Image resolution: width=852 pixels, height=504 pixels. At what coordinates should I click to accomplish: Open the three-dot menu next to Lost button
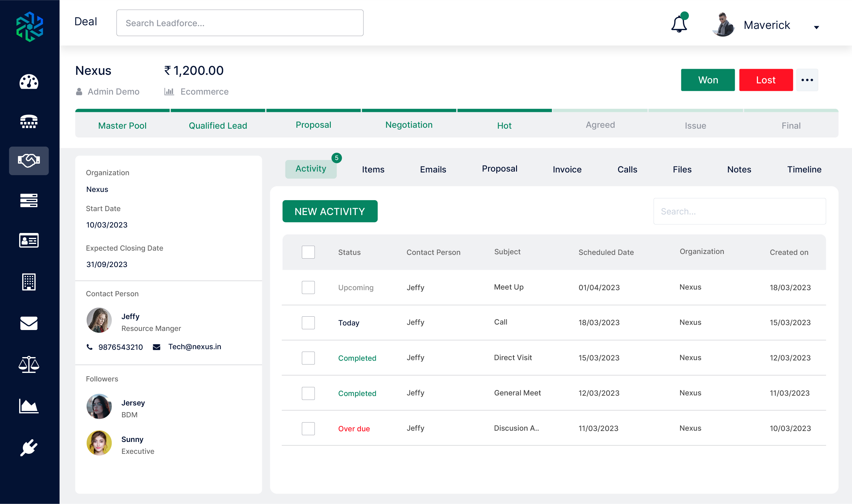coord(808,80)
